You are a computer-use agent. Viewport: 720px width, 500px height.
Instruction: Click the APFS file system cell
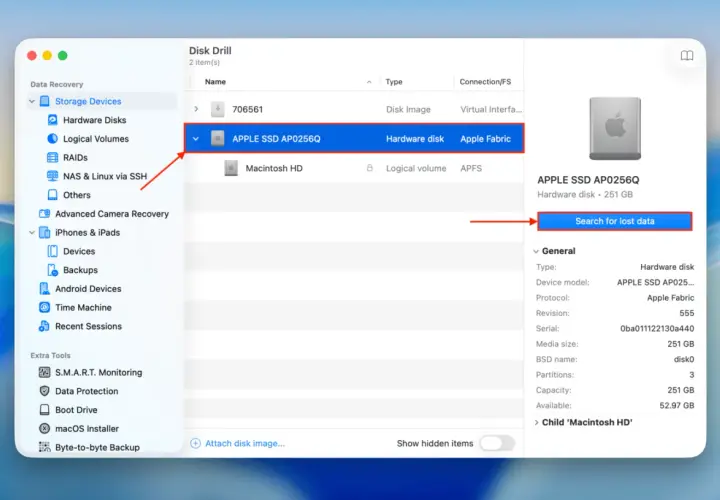471,168
